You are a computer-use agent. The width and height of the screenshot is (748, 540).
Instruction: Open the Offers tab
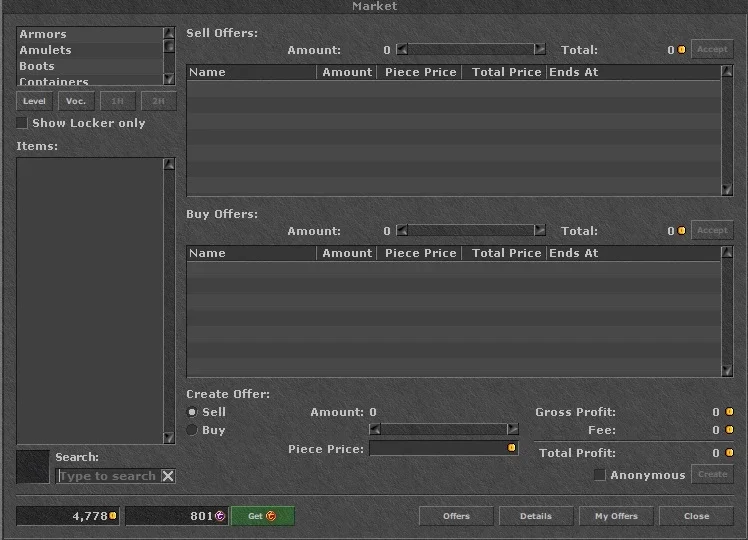[x=456, y=516]
